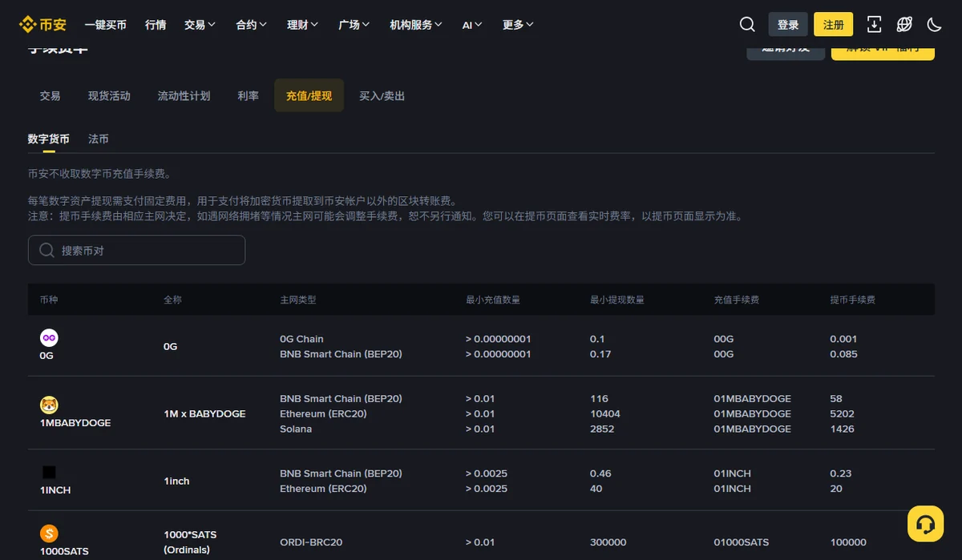This screenshot has height=560, width=962.
Task: Click the 100000 withdrawal fee value
Action: coord(848,542)
